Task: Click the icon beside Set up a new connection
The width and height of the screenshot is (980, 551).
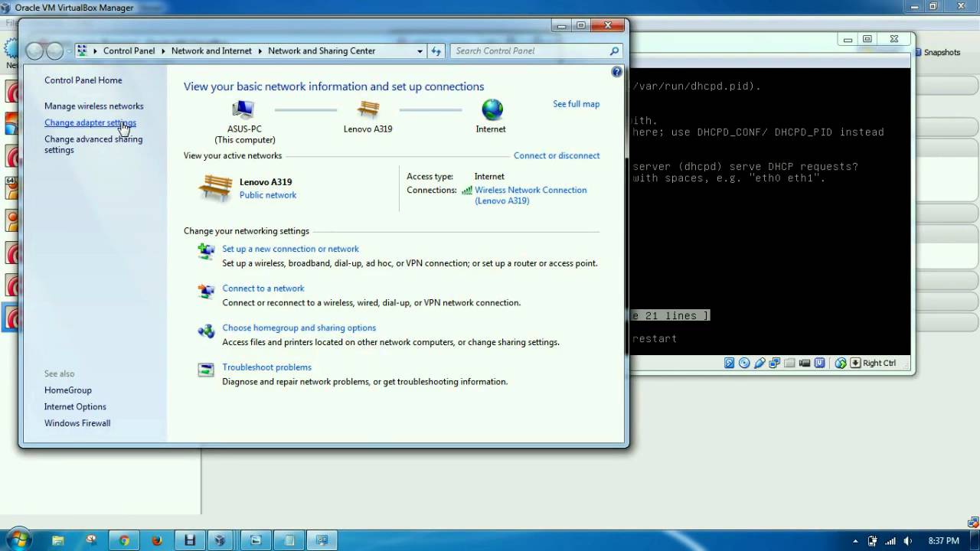Action: tap(206, 251)
